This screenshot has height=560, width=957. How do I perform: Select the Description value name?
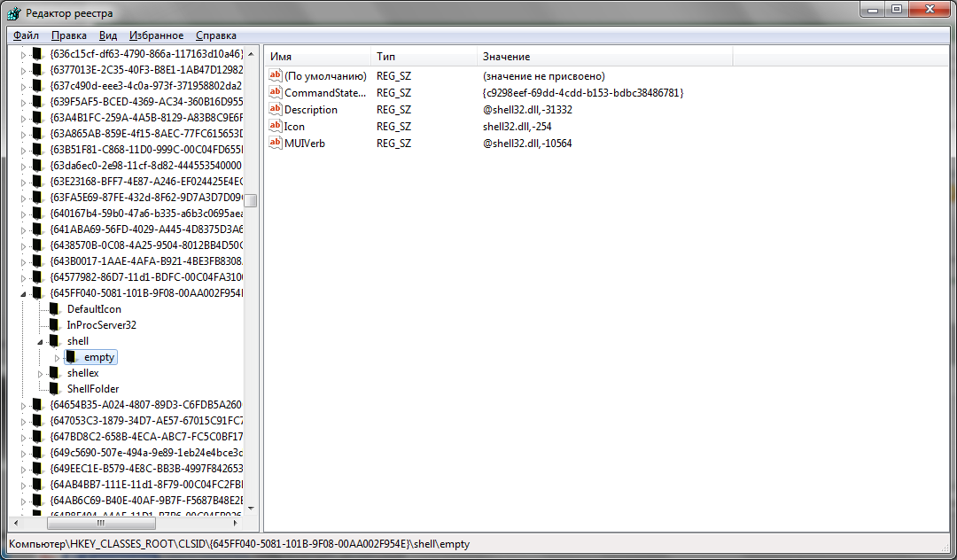pos(311,110)
